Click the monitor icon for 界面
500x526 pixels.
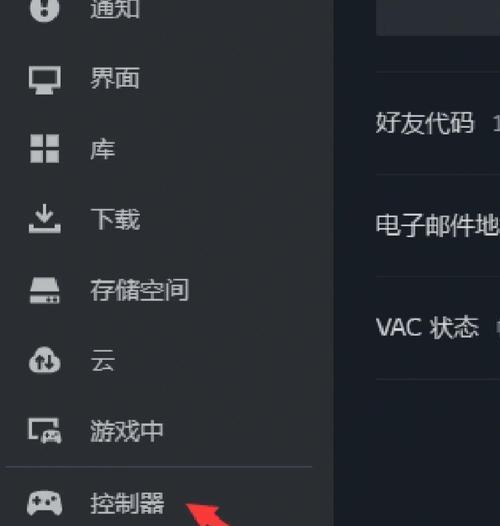(45, 80)
